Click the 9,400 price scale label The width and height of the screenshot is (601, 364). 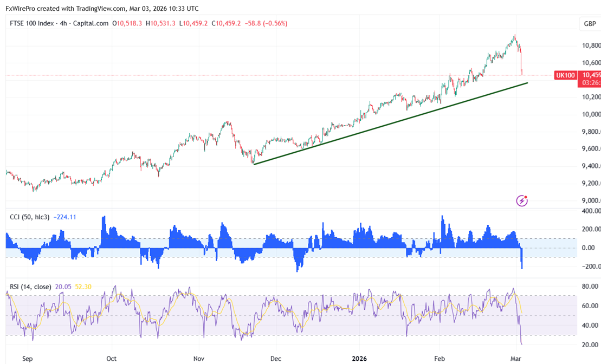pyautogui.click(x=591, y=166)
